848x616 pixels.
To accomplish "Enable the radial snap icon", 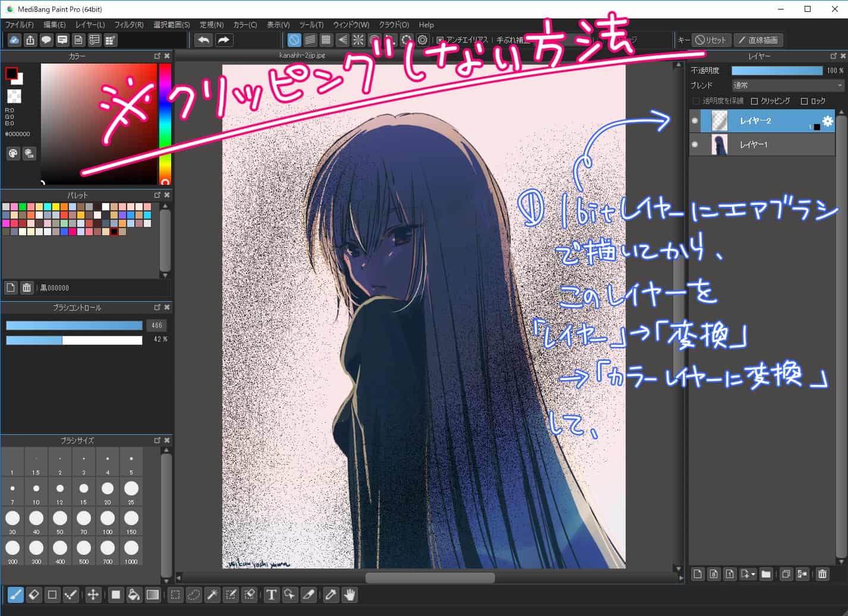I will (x=358, y=40).
